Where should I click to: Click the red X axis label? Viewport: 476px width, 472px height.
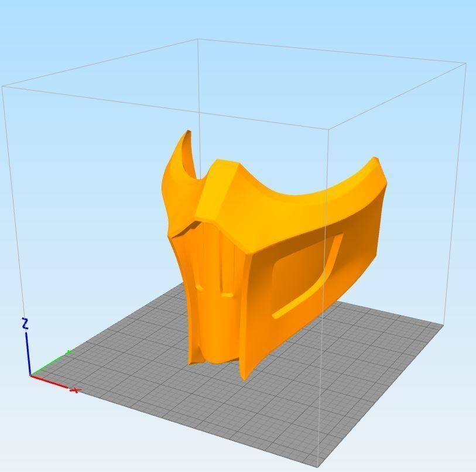tap(76, 390)
